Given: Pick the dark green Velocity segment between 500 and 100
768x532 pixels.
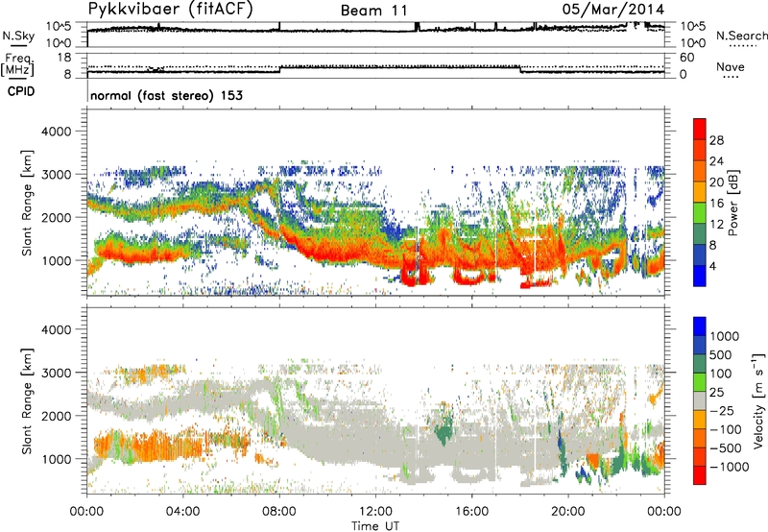Looking at the screenshot, I should click(700, 364).
